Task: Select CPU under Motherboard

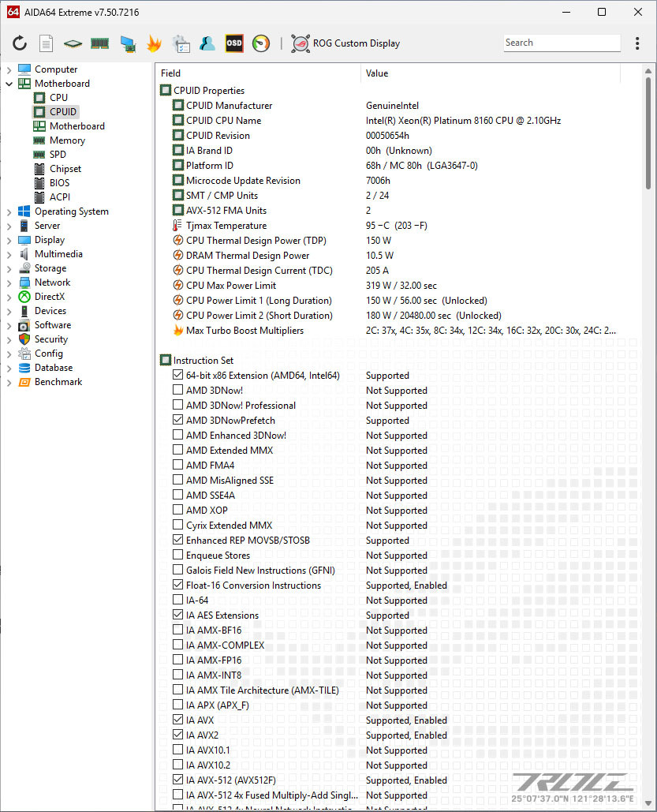Action: click(58, 97)
